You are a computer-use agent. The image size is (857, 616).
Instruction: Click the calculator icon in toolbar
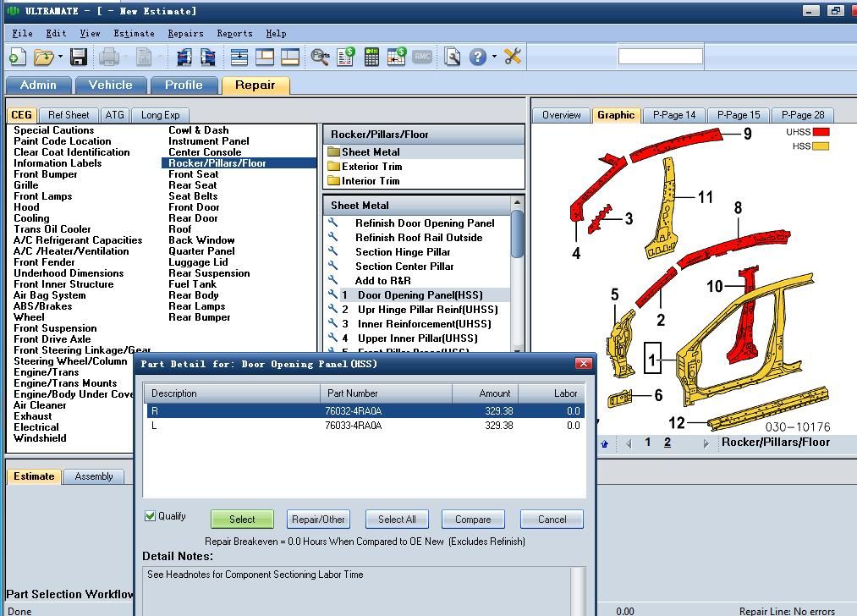371,57
